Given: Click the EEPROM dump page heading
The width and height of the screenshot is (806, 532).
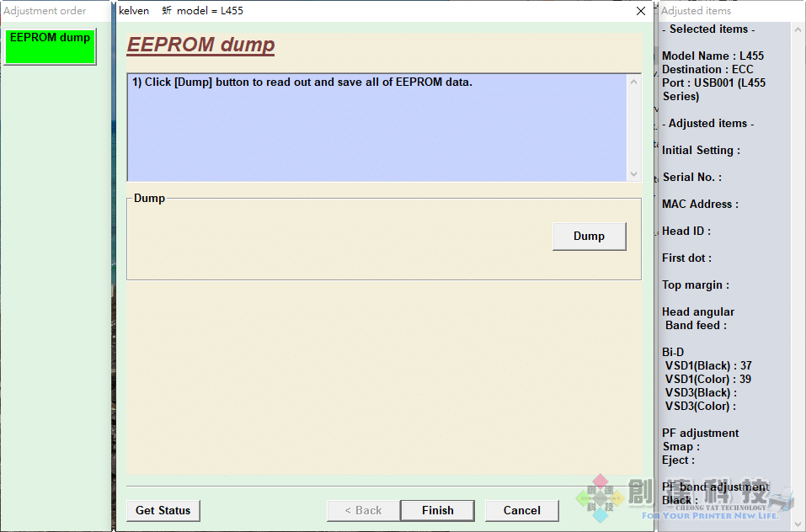Looking at the screenshot, I should [200, 45].
